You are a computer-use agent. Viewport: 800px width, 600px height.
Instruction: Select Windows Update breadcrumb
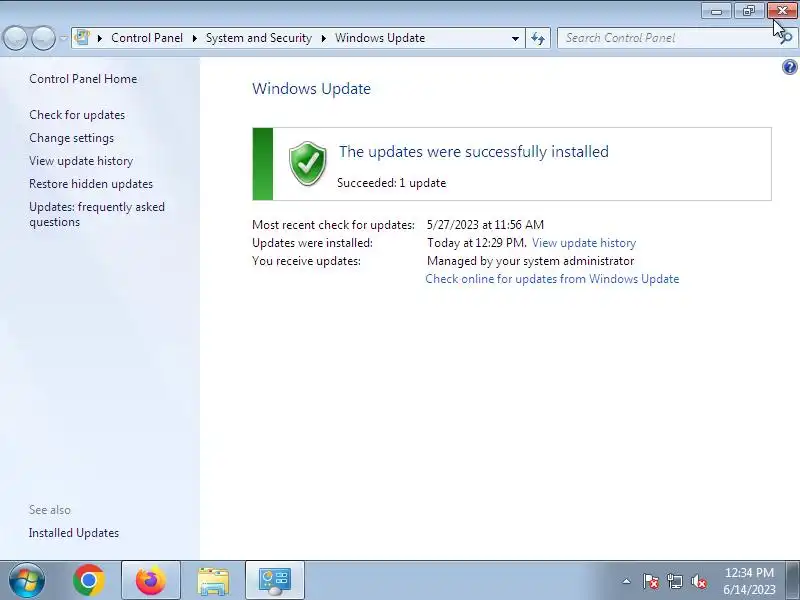[x=380, y=38]
